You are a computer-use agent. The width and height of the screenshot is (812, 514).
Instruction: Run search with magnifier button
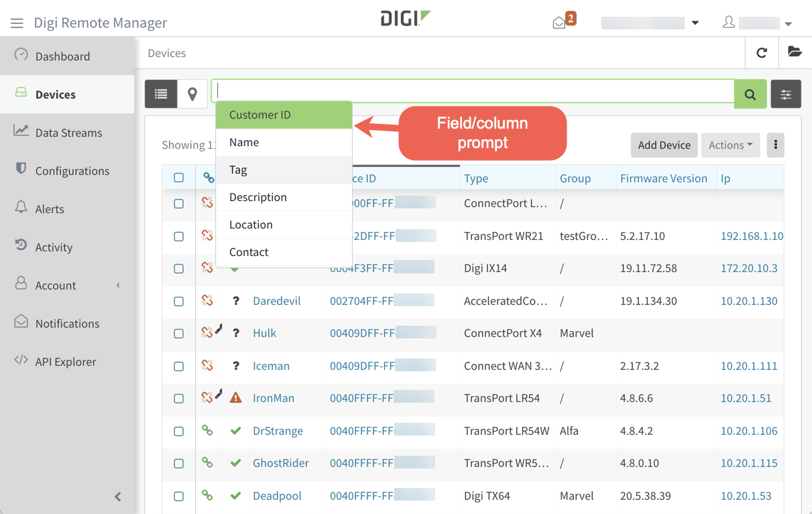point(750,94)
